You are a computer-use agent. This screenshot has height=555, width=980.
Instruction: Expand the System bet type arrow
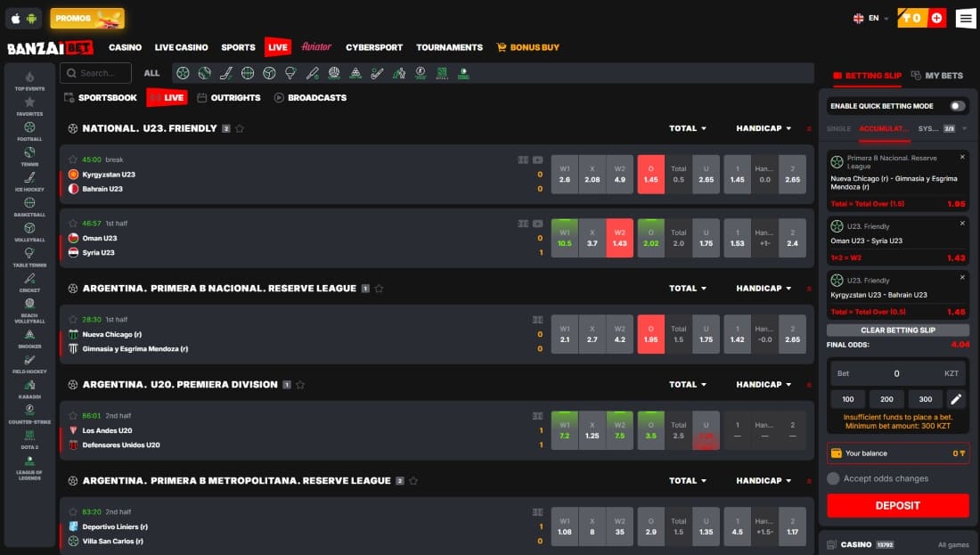964,129
